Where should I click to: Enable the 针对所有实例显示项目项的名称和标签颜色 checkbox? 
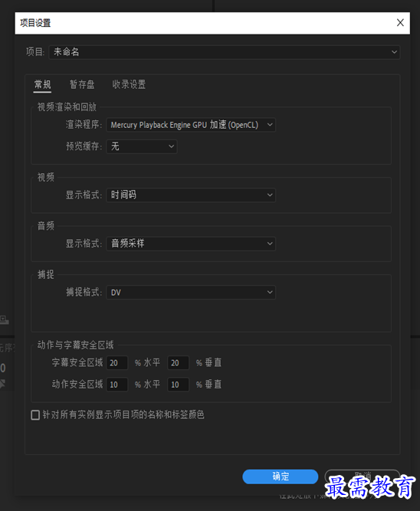click(x=35, y=415)
